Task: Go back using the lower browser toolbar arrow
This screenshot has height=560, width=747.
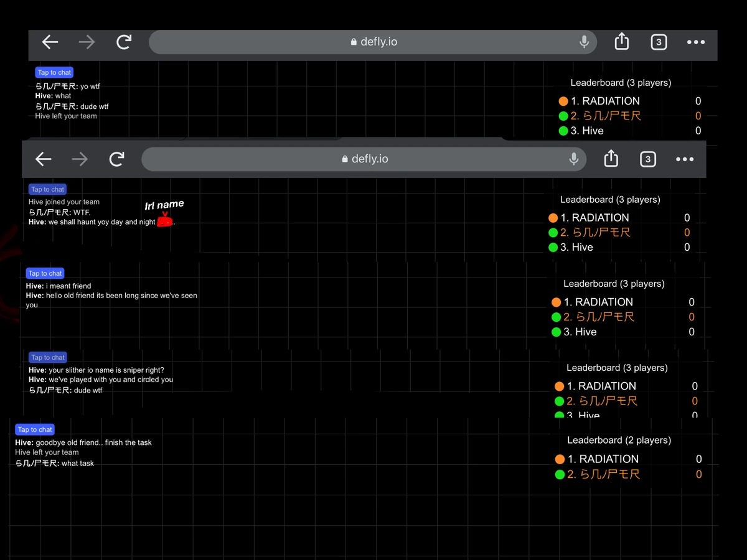Action: tap(43, 159)
